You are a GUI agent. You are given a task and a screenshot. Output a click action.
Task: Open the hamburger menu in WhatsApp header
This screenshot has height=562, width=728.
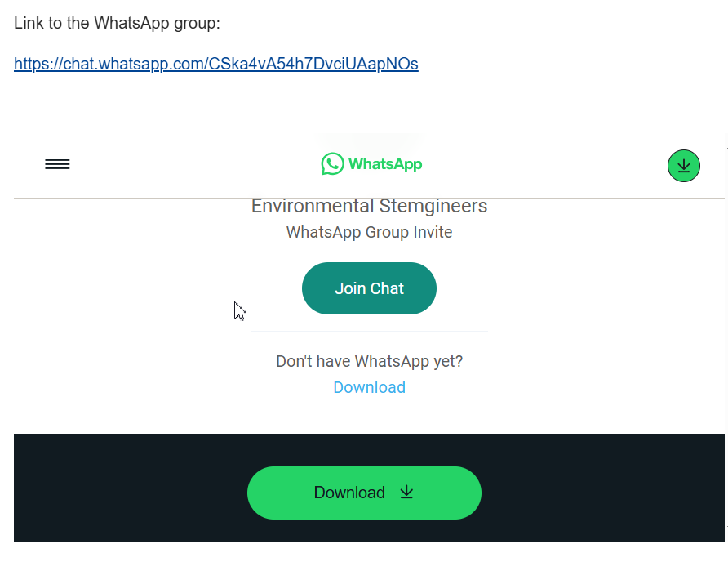[x=57, y=165]
